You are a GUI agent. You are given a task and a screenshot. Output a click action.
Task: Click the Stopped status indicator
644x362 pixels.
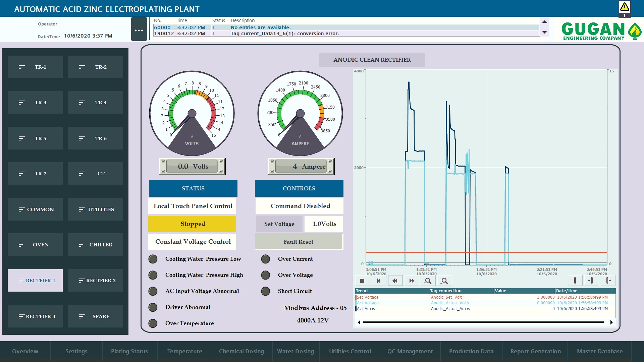[193, 224]
